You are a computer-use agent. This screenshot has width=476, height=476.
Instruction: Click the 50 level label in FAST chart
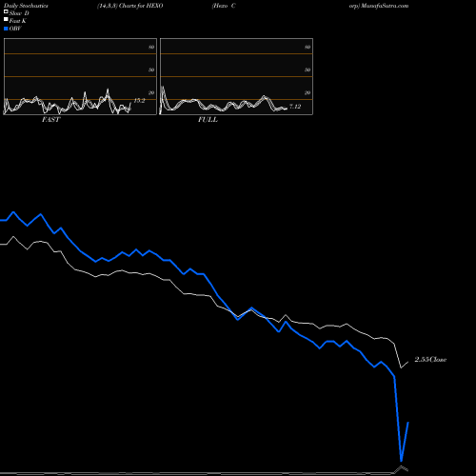[x=151, y=69]
